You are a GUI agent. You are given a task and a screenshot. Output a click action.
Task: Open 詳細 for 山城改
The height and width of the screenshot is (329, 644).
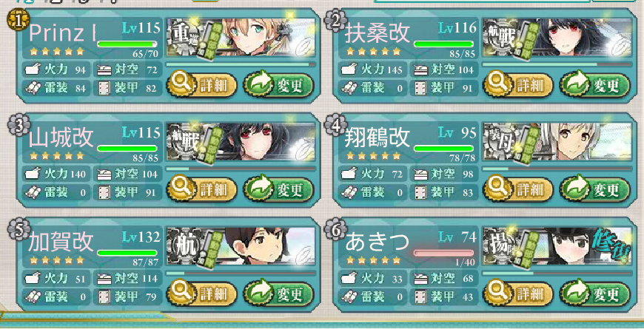(x=201, y=189)
